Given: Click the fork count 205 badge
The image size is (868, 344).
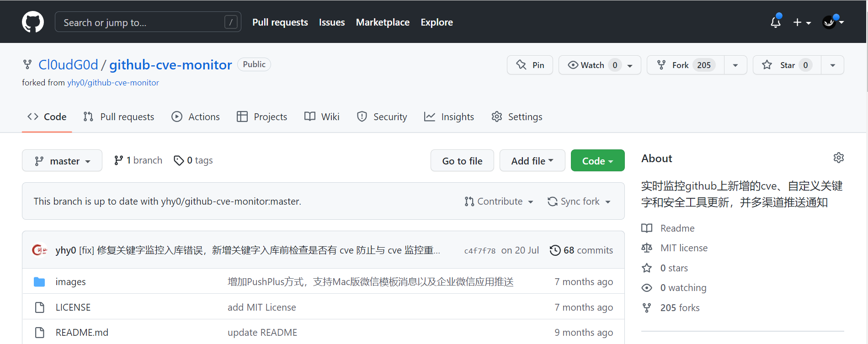Looking at the screenshot, I should pyautogui.click(x=704, y=65).
